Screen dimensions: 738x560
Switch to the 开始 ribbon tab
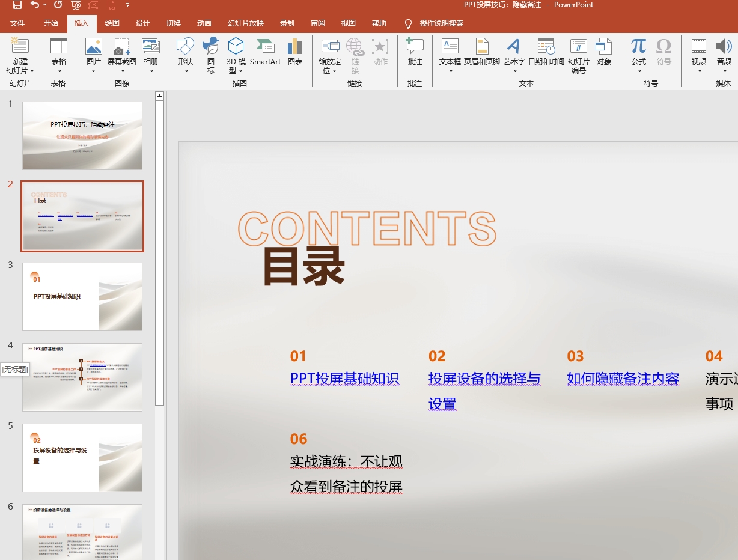[x=51, y=23]
